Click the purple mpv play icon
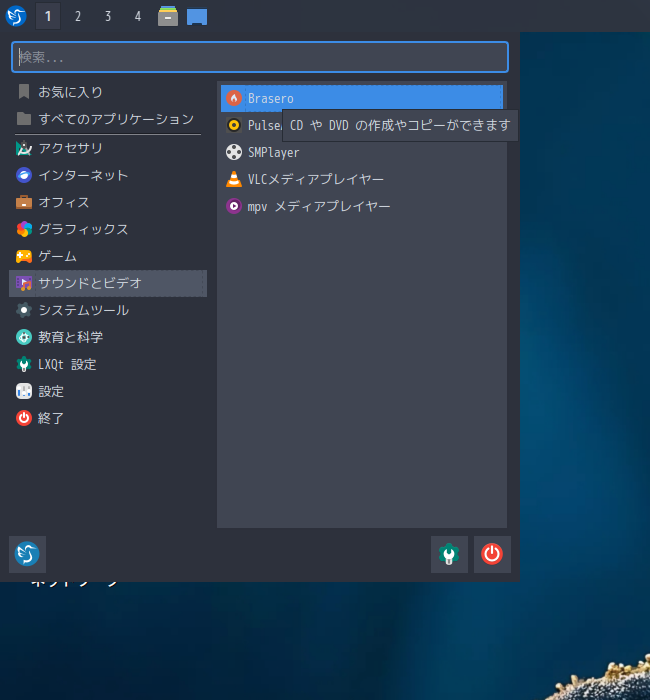This screenshot has height=700, width=650. [x=234, y=206]
